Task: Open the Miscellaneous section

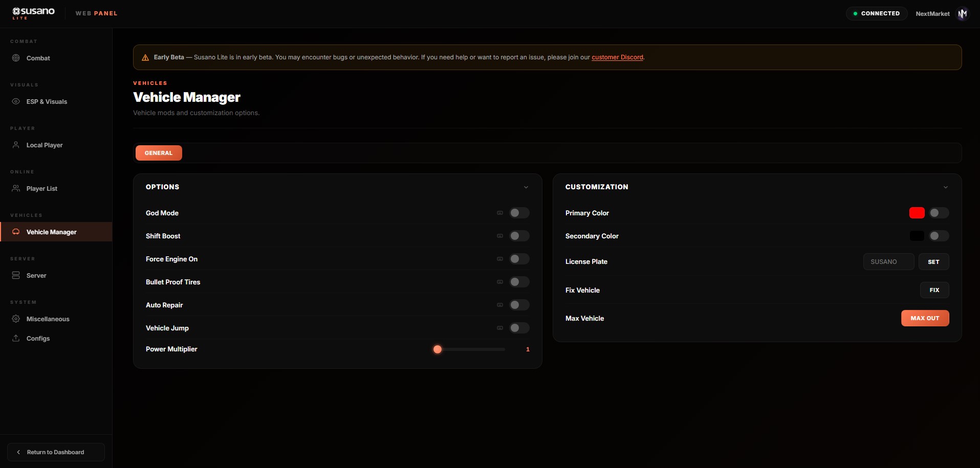Action: [56, 319]
